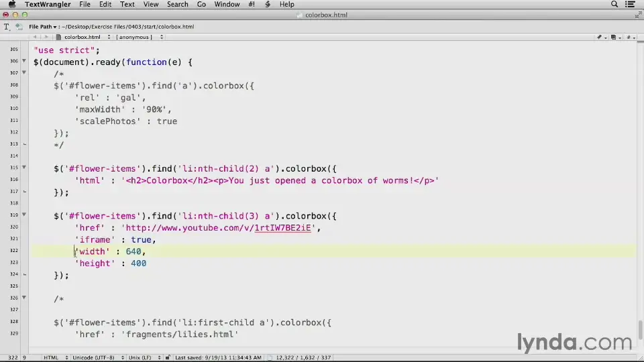Image resolution: width=644 pixels, height=362 pixels.
Task: Click the file path ~/Desktop/Exercise Files/0403/start/colorbox.html
Action: (127, 27)
